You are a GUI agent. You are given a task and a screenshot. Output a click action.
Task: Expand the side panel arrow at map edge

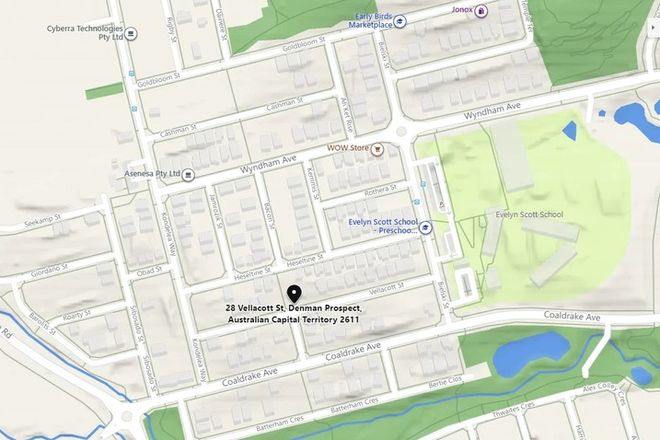point(653,27)
